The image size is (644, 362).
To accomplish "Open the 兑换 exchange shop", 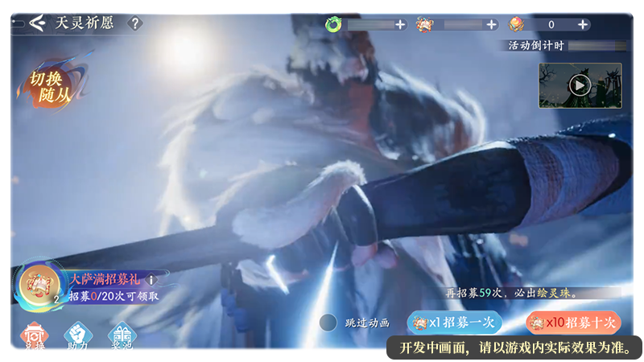I will tap(35, 335).
